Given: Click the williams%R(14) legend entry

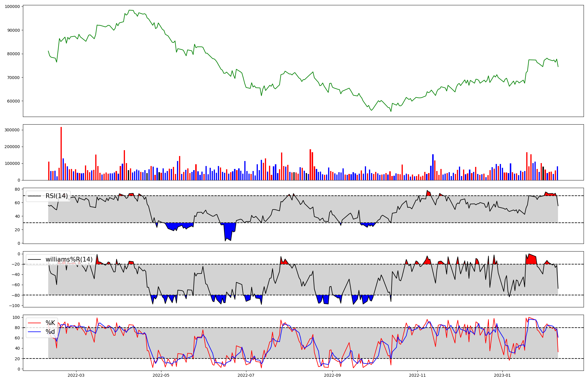Looking at the screenshot, I should click(69, 259).
